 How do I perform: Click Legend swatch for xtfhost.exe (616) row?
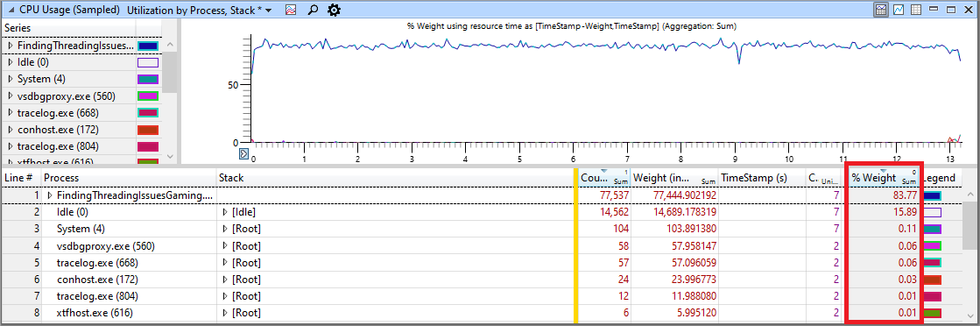pyautogui.click(x=932, y=312)
